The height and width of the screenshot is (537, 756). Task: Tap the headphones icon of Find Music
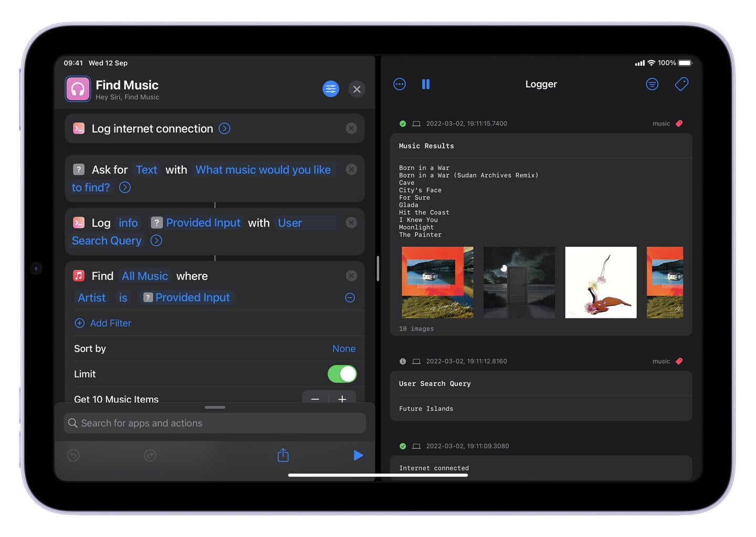point(78,89)
